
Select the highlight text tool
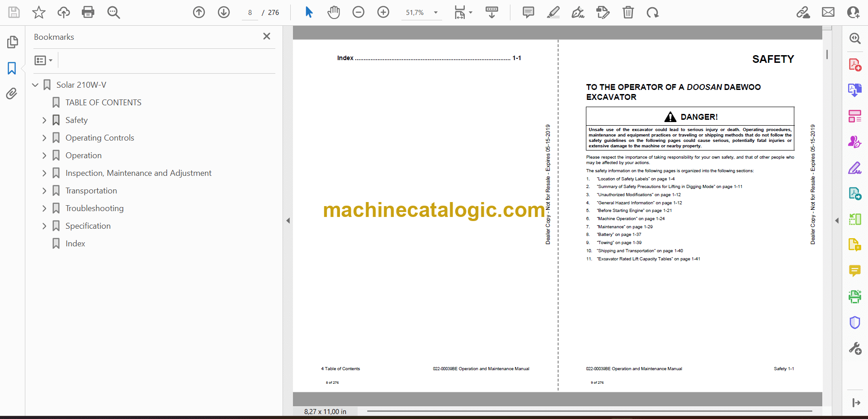[553, 12]
